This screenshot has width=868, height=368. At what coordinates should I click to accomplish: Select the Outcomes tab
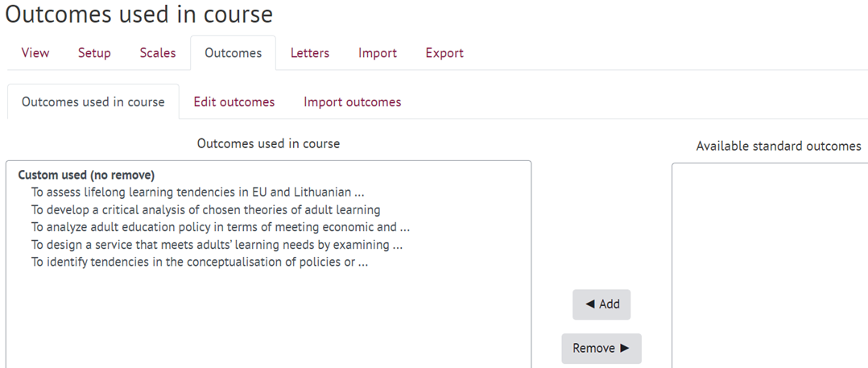[233, 53]
